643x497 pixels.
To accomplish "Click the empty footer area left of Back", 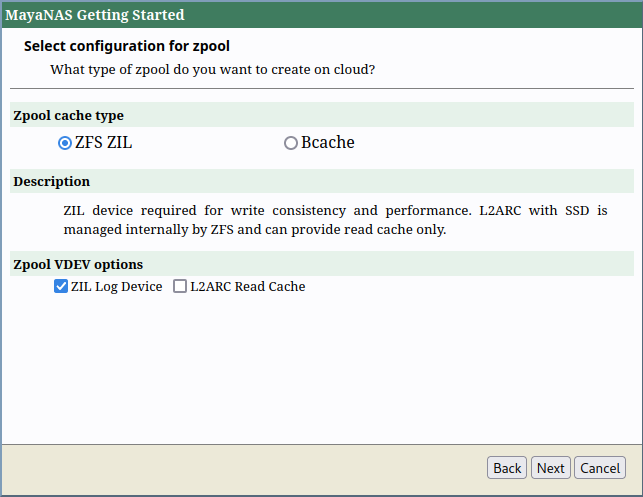I will (240, 468).
